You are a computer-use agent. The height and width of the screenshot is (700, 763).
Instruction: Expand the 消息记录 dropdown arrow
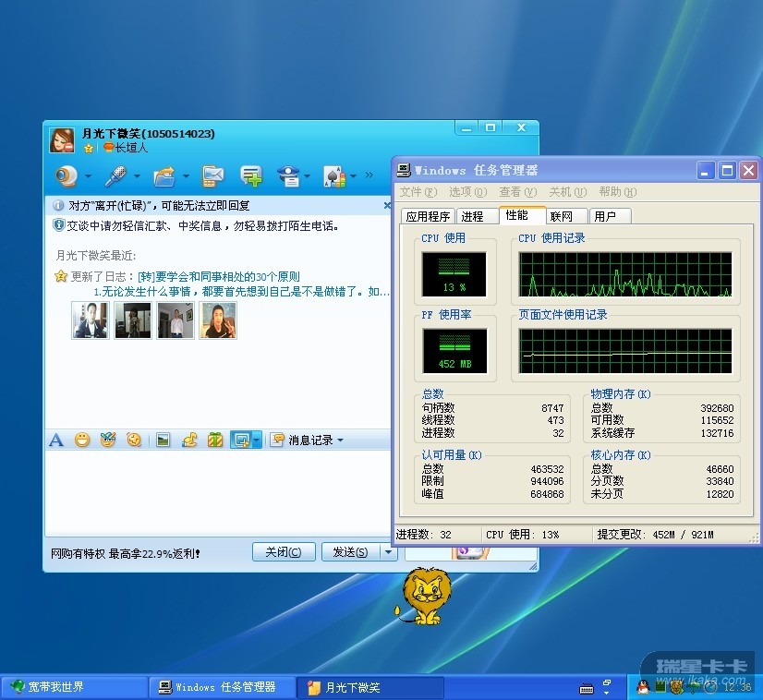pos(340,441)
